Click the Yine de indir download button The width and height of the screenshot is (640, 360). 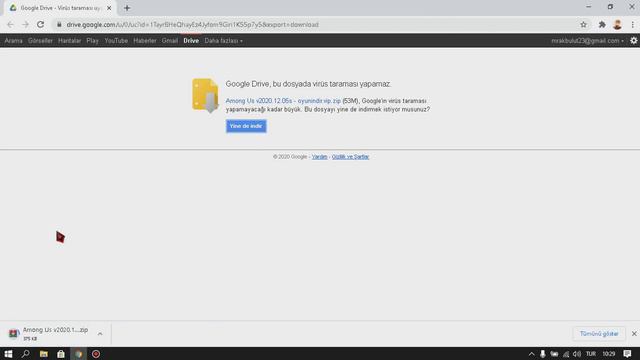pos(246,126)
